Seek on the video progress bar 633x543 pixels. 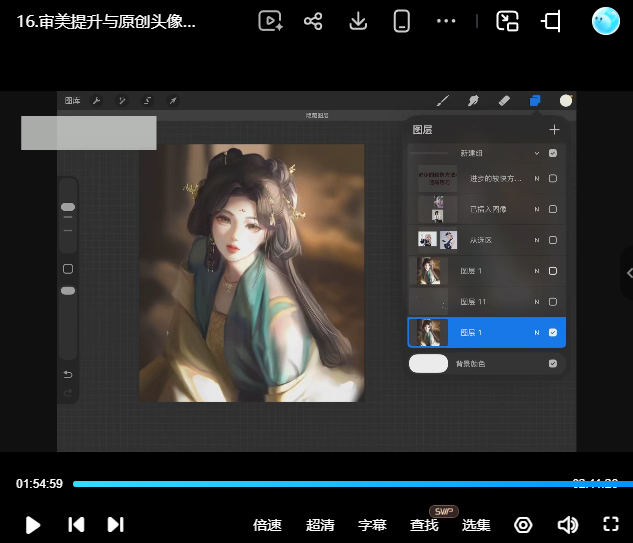[353, 484]
